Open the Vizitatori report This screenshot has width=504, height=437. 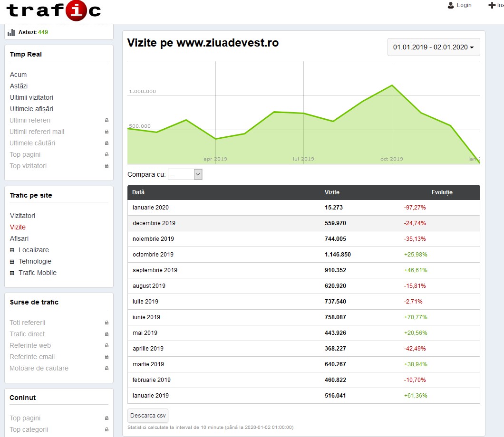tap(22, 216)
